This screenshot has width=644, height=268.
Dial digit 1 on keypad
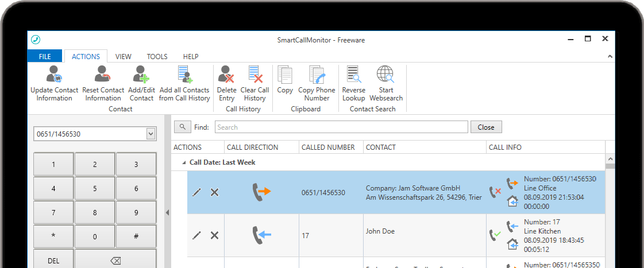click(x=53, y=164)
